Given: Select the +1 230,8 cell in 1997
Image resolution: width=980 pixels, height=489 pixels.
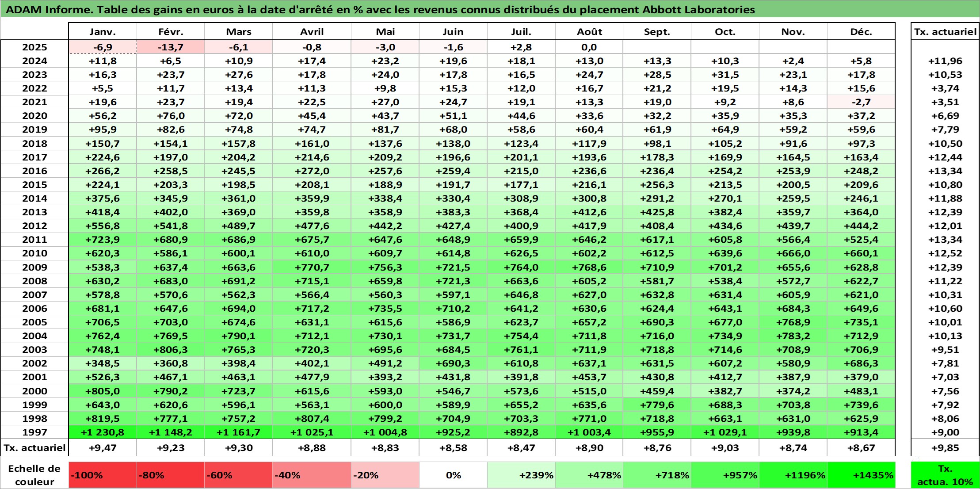Looking at the screenshot, I should click(x=103, y=432).
